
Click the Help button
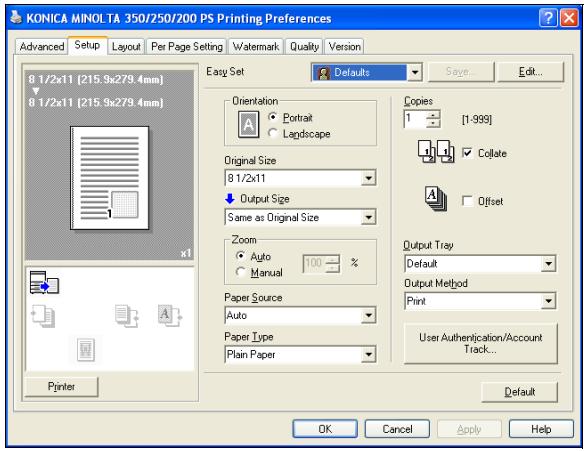[541, 429]
